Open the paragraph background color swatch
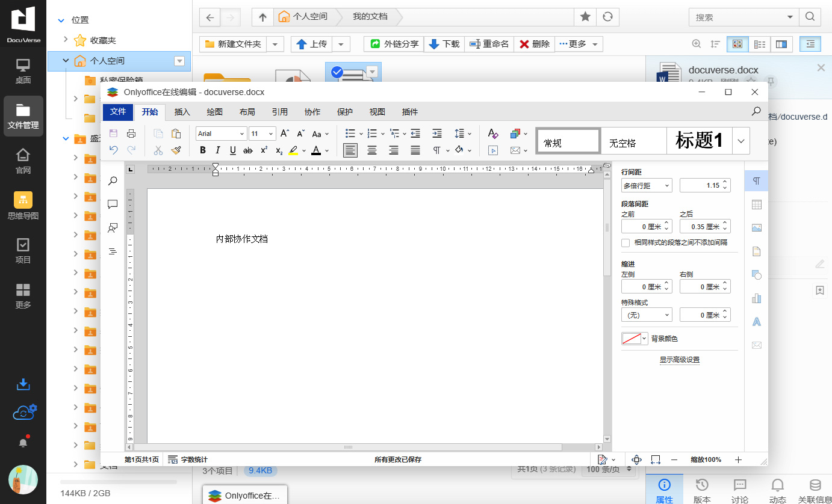 (634, 339)
